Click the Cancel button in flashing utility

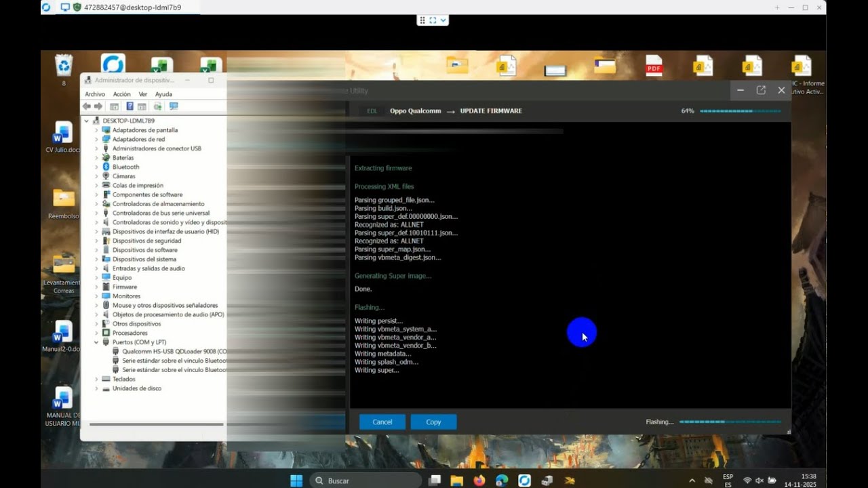click(x=382, y=422)
